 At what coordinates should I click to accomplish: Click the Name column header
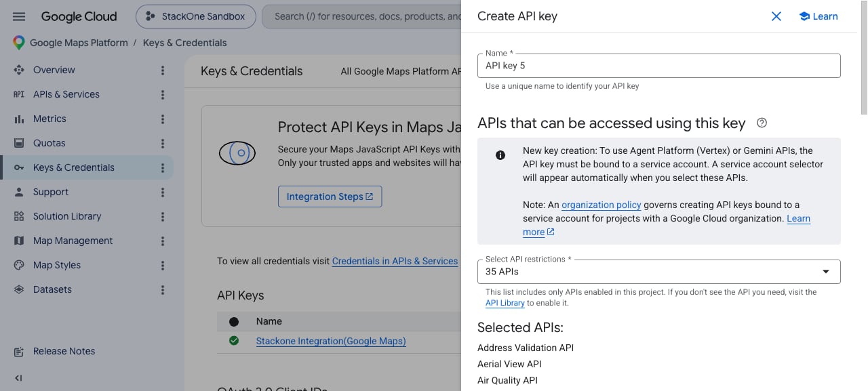(269, 321)
